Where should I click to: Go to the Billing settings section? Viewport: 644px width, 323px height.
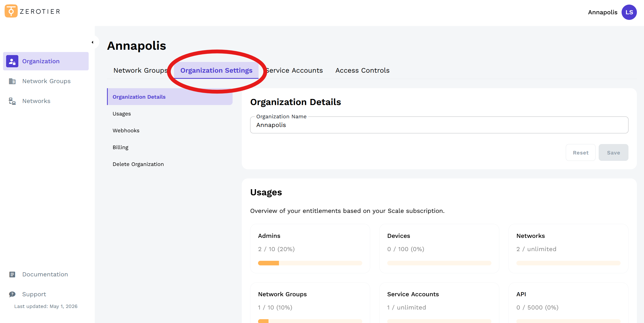pyautogui.click(x=120, y=147)
